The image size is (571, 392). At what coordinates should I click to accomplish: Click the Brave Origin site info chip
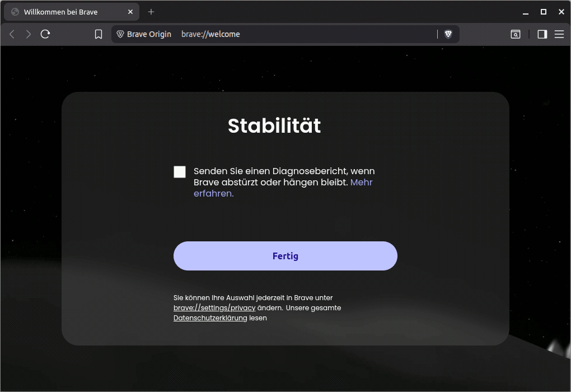tap(144, 34)
